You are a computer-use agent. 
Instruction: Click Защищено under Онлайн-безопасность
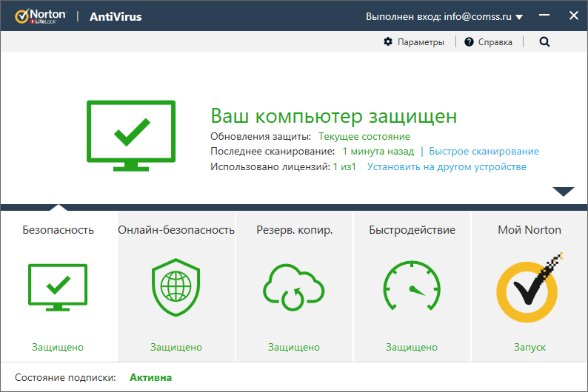pos(176,348)
